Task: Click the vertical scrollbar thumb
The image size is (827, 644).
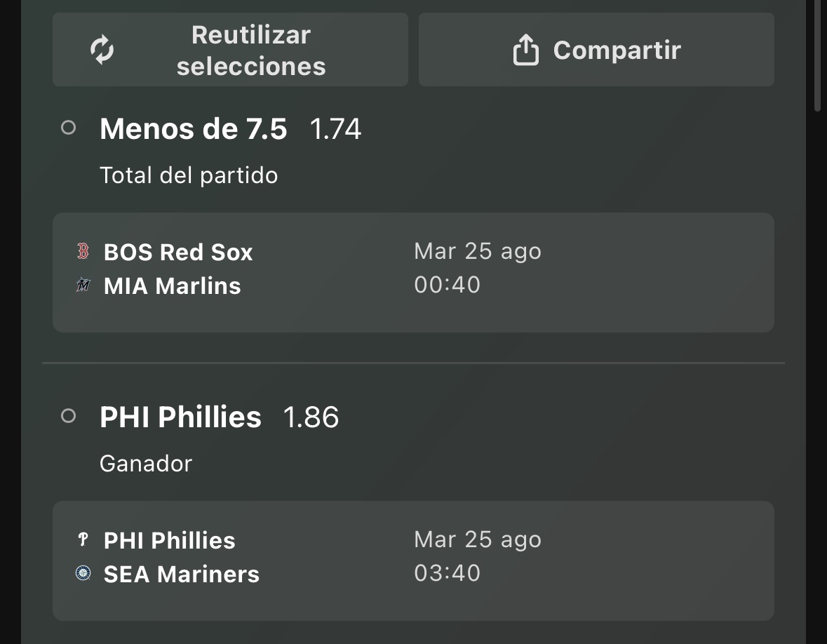Action: 817,55
